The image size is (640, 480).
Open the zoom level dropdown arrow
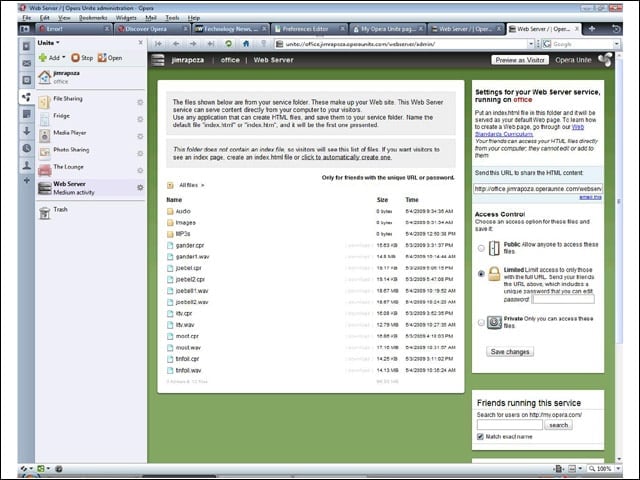tap(618, 469)
